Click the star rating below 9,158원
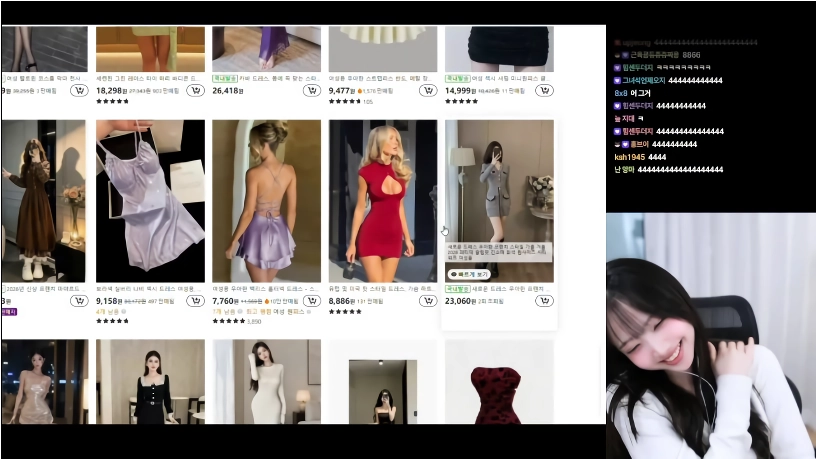The height and width of the screenshot is (459, 816). [x=112, y=321]
